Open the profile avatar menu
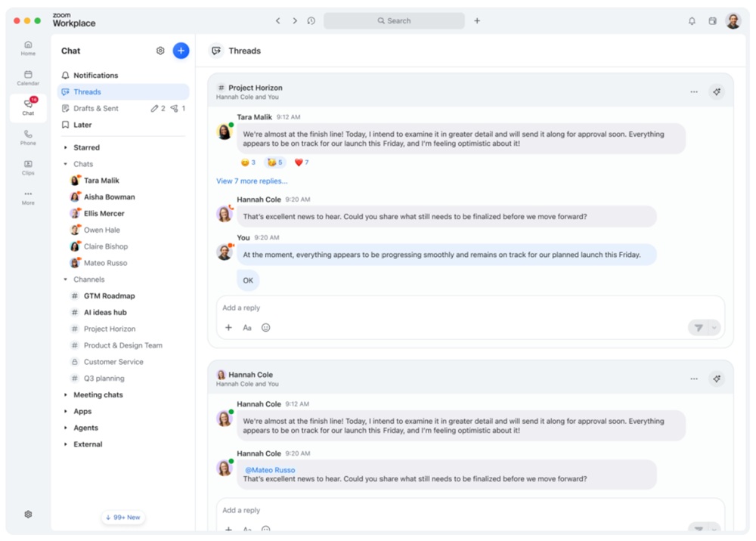The image size is (756, 541). [733, 20]
